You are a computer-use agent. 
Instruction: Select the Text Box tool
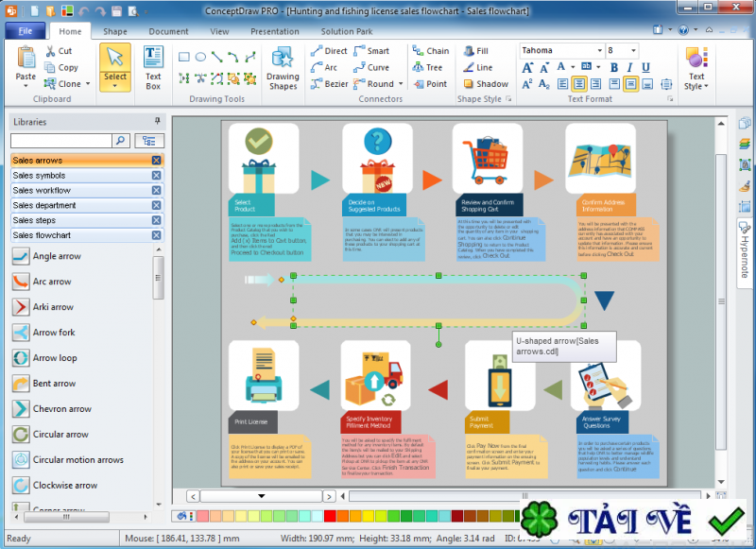[x=153, y=66]
